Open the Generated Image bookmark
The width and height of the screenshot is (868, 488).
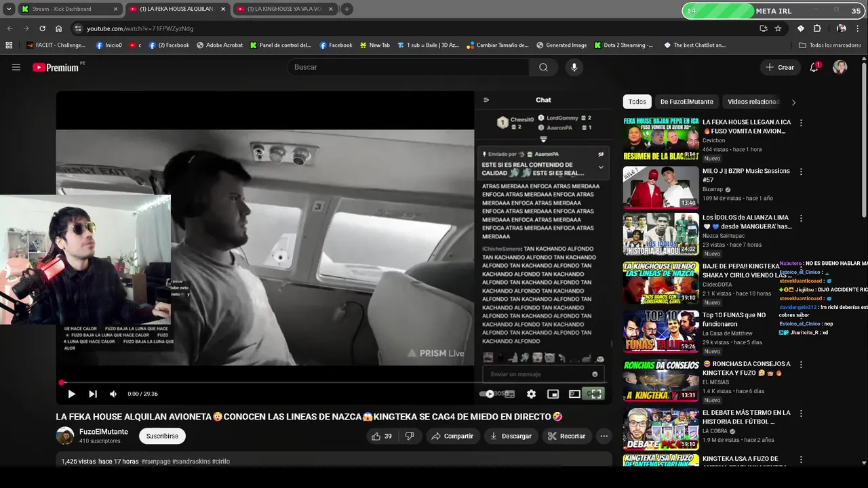point(561,45)
